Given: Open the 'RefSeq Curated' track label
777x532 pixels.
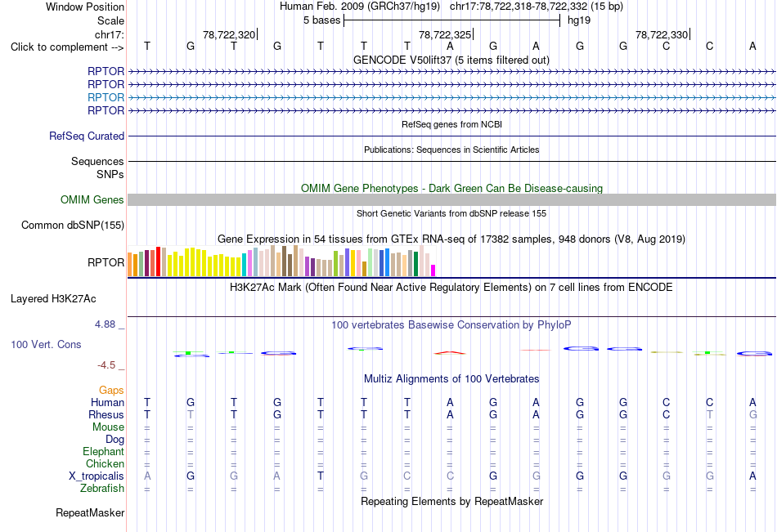Looking at the screenshot, I should point(86,136).
